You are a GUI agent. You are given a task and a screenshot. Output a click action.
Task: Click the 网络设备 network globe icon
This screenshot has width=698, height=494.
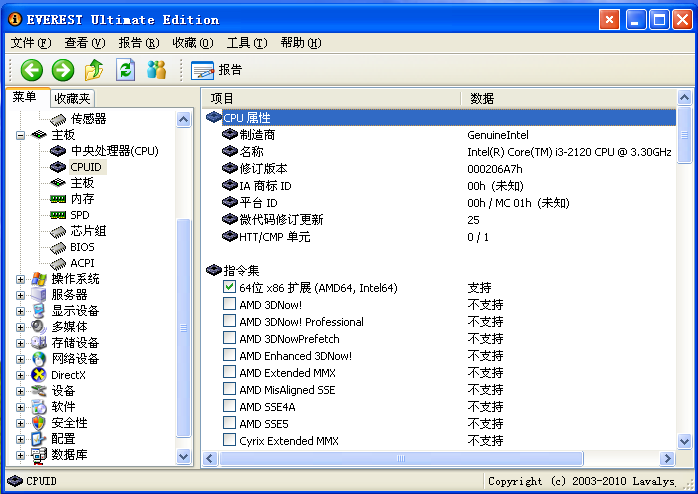pyautogui.click(x=39, y=359)
